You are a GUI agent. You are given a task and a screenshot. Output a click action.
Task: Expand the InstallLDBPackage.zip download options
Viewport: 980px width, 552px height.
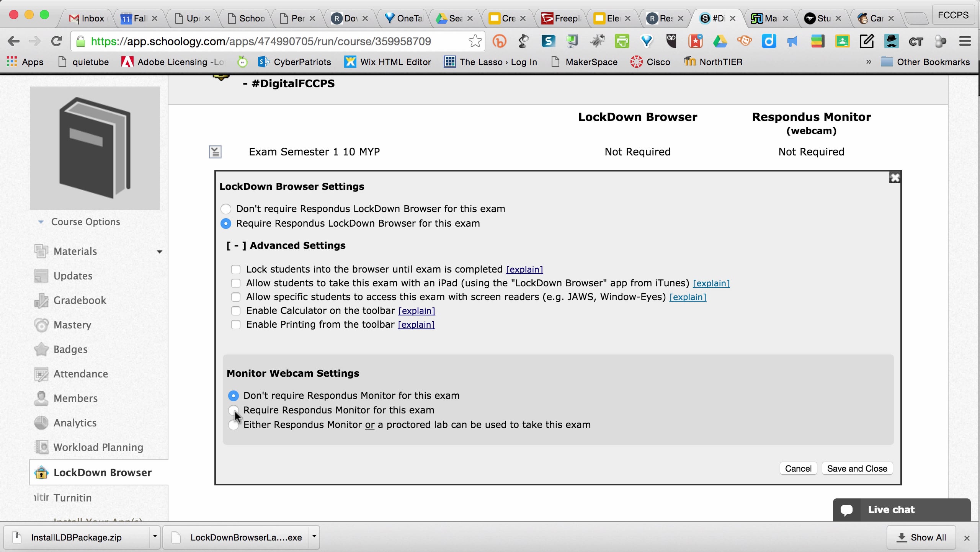155,537
